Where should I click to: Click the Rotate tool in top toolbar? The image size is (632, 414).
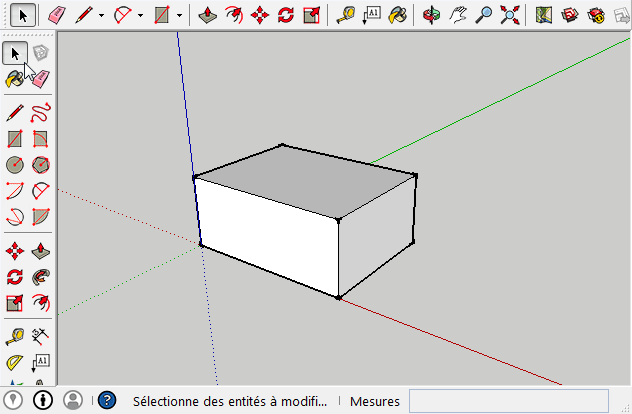pos(285,15)
